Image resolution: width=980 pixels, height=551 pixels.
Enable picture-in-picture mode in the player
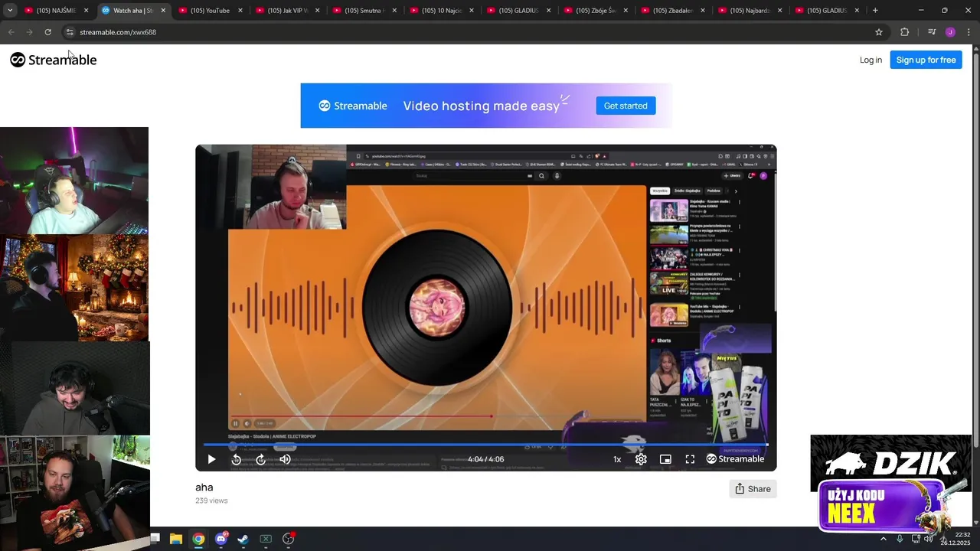tap(665, 459)
